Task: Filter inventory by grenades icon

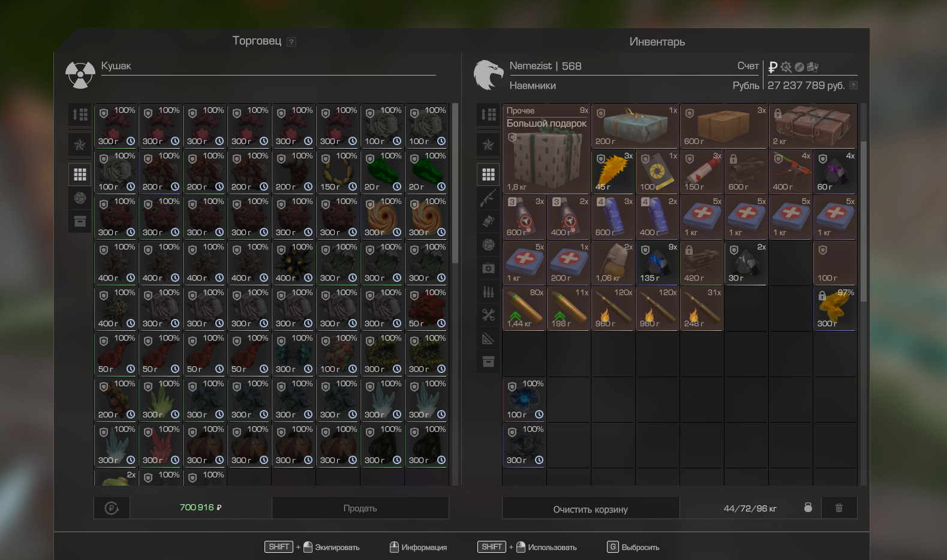Action: (488, 221)
